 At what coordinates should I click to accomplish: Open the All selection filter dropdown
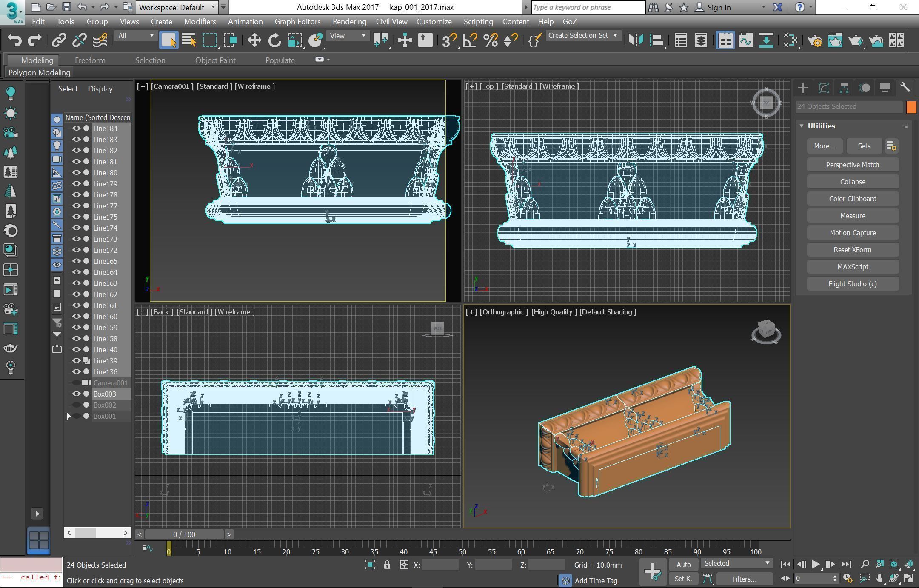[136, 36]
